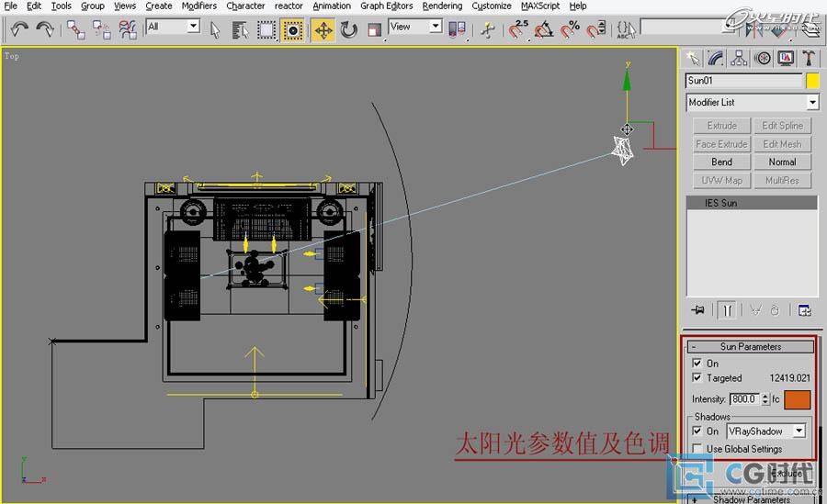Click the Bind to Space Warp icon
The height and width of the screenshot is (504, 827).
[x=127, y=29]
